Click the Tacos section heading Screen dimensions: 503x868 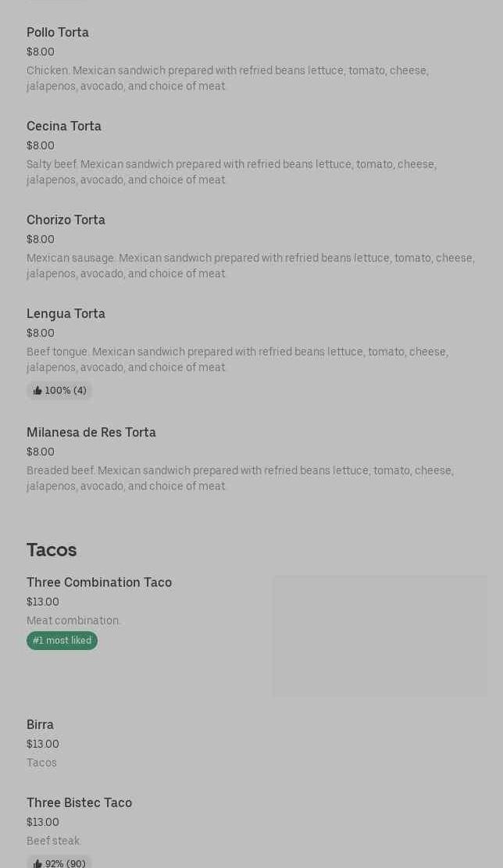tap(52, 550)
